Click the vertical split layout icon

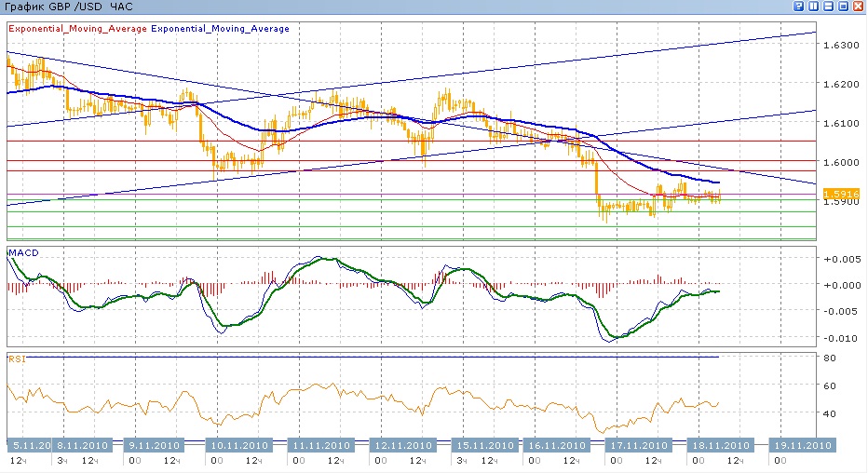(x=814, y=7)
